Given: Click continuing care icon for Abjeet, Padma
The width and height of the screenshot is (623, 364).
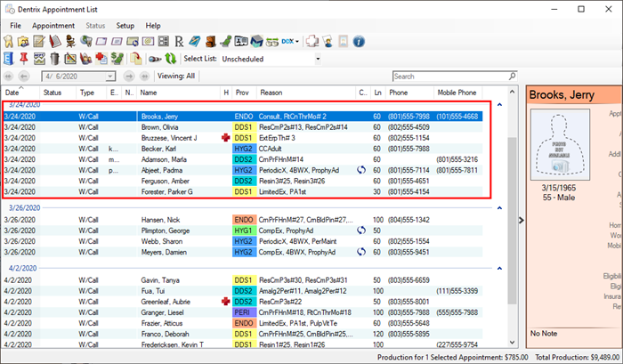Looking at the screenshot, I should 360,170.
